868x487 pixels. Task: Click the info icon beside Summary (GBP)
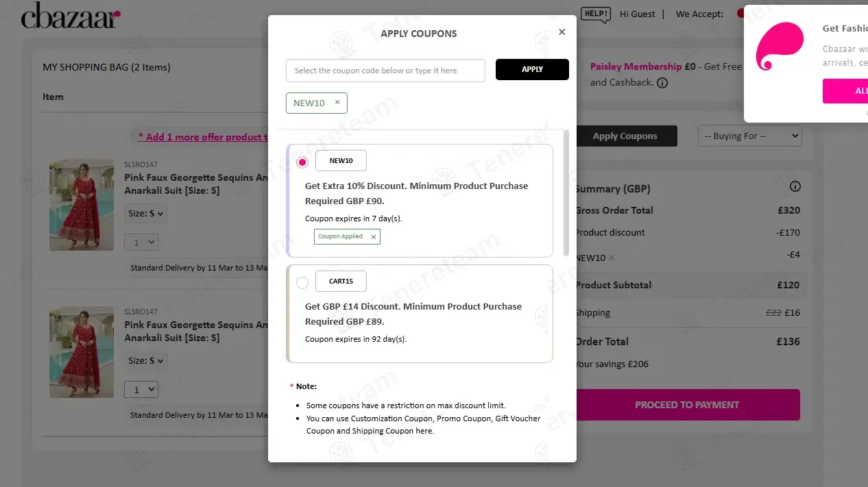(x=795, y=186)
